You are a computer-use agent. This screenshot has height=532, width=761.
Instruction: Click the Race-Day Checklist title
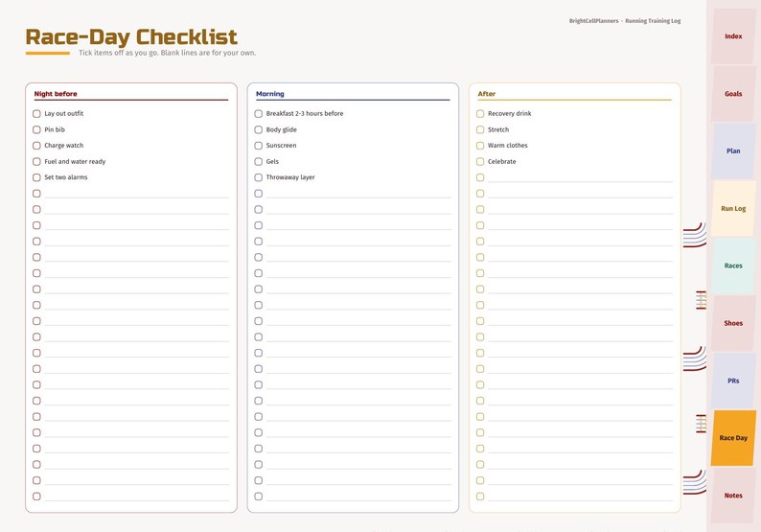click(x=131, y=37)
